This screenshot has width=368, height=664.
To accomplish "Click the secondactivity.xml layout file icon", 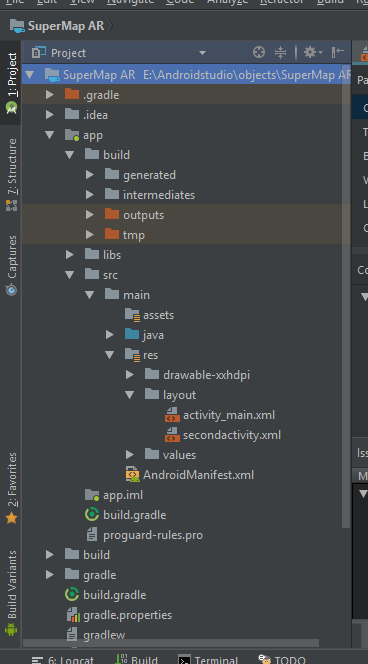I will 172,434.
